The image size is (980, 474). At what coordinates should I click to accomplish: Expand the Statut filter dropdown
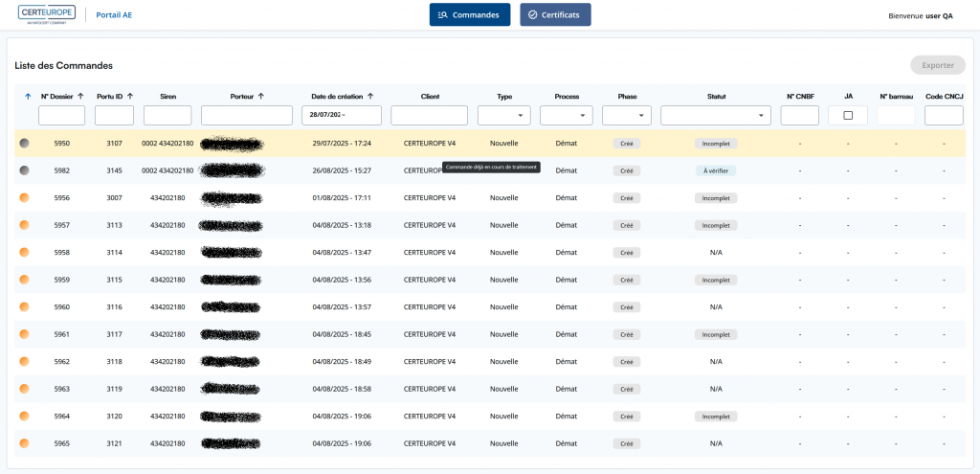[716, 115]
